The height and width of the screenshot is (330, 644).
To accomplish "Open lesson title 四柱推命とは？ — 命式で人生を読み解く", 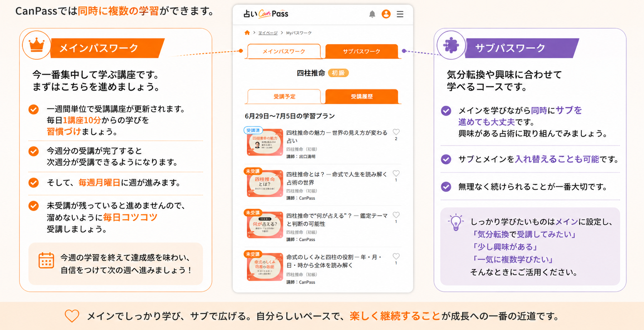I will click(337, 178).
